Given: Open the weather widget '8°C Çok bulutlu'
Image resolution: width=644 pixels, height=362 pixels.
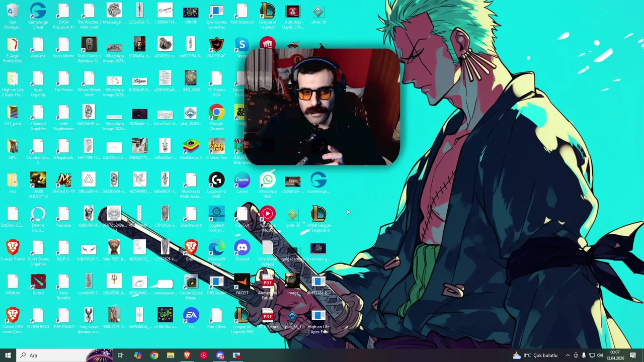Looking at the screenshot, I should (535, 355).
